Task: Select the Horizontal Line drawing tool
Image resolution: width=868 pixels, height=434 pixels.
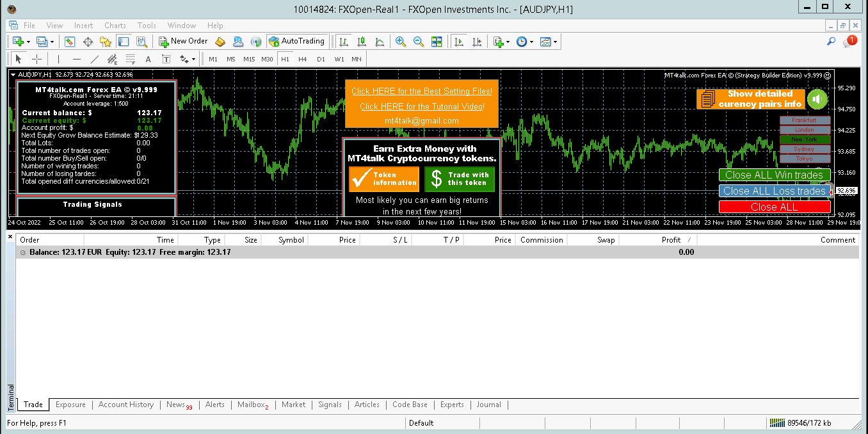Action: point(76,60)
